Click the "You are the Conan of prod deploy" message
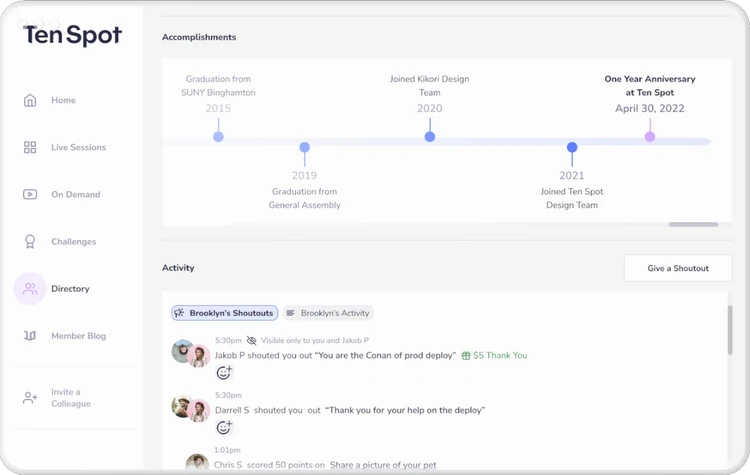Viewport: 750px width, 475px height. [x=385, y=355]
